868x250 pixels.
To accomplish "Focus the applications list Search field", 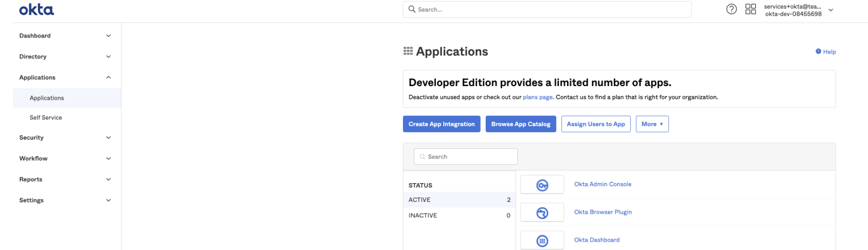I will [x=466, y=157].
